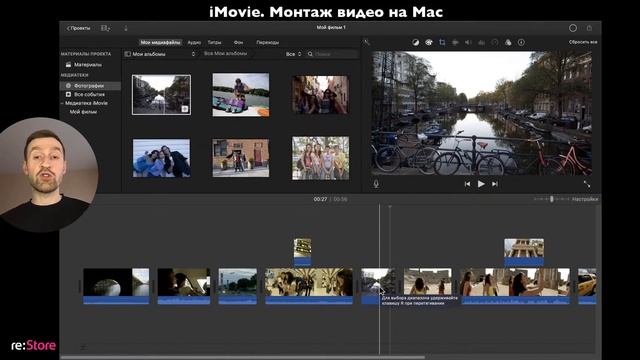This screenshot has height=360, width=640.
Task: Select the building overlay clip in timeline
Action: 524,252
